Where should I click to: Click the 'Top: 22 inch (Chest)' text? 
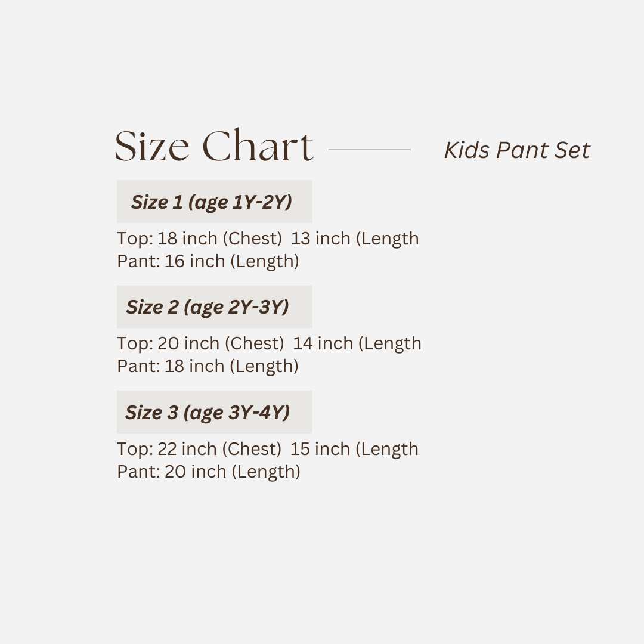tap(199, 449)
